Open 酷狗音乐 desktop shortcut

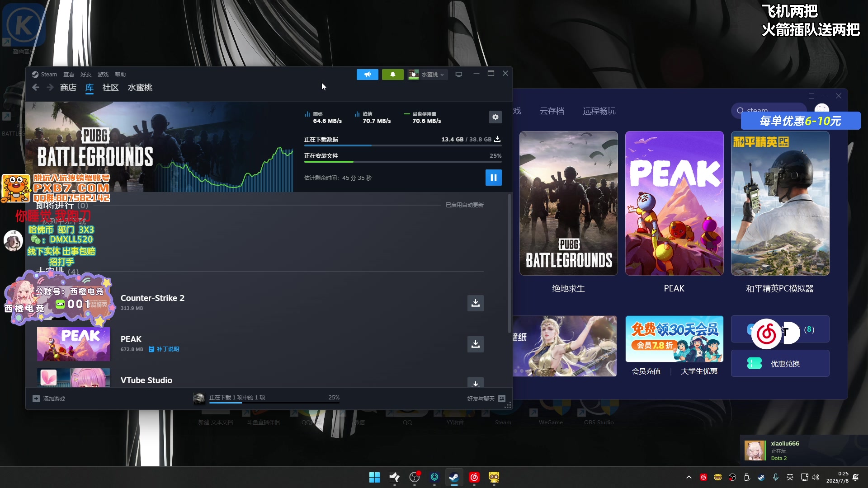pos(24,29)
